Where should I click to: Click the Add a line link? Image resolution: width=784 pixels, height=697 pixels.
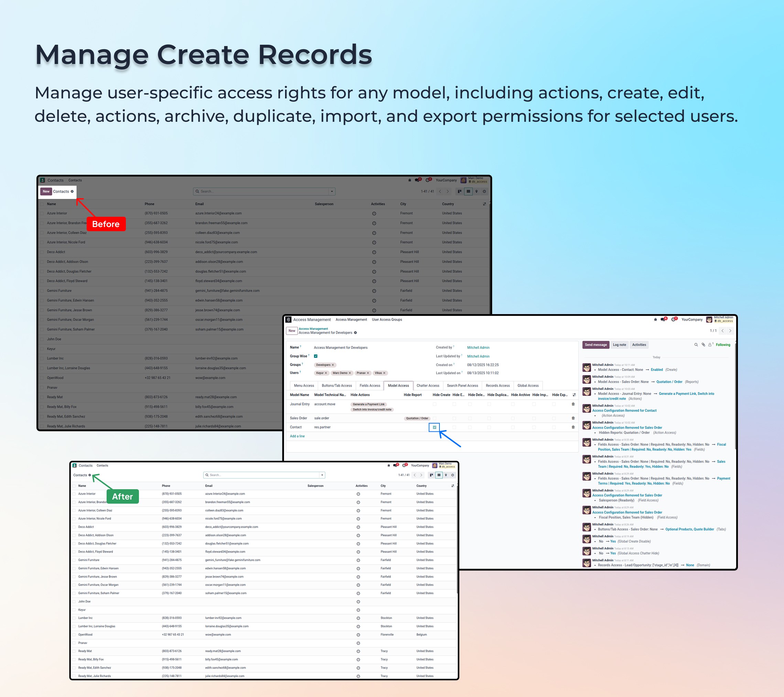[x=297, y=436]
